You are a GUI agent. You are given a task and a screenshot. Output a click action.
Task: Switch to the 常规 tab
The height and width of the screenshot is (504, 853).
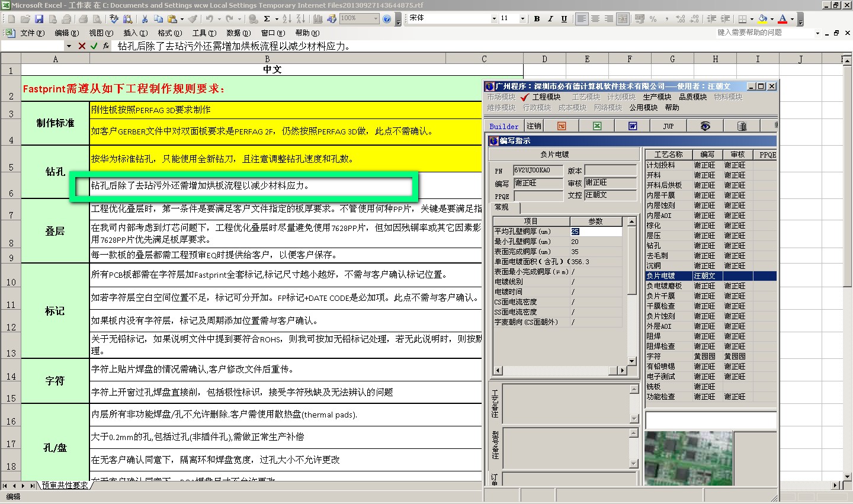pos(502,207)
